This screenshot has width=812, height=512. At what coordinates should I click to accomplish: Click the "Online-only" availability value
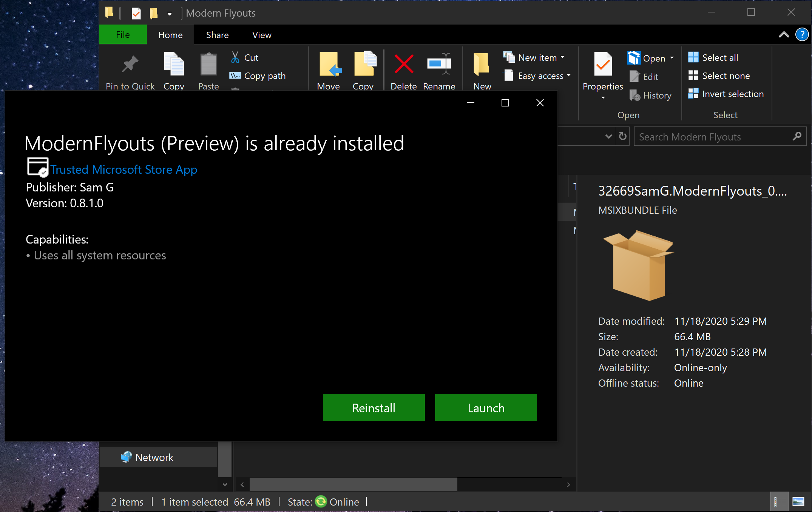[700, 367]
